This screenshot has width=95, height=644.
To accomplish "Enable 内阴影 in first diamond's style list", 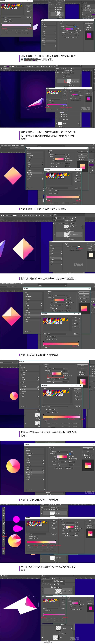I will point(27,164).
